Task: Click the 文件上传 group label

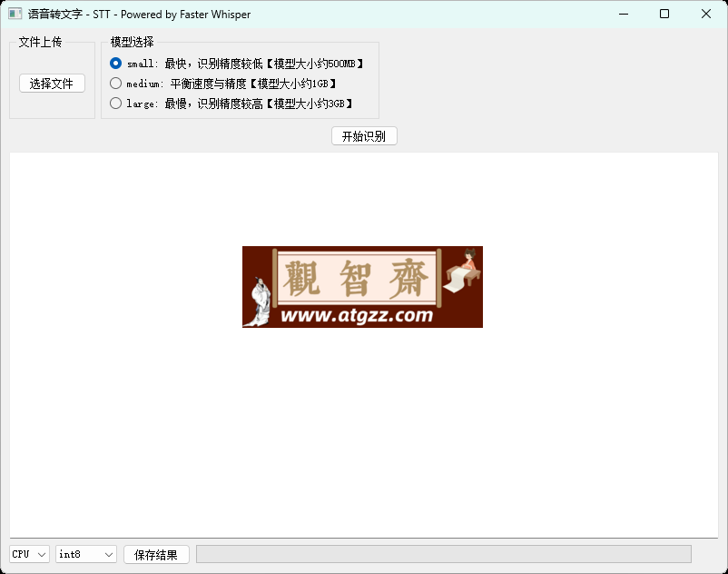Action: pyautogui.click(x=40, y=42)
